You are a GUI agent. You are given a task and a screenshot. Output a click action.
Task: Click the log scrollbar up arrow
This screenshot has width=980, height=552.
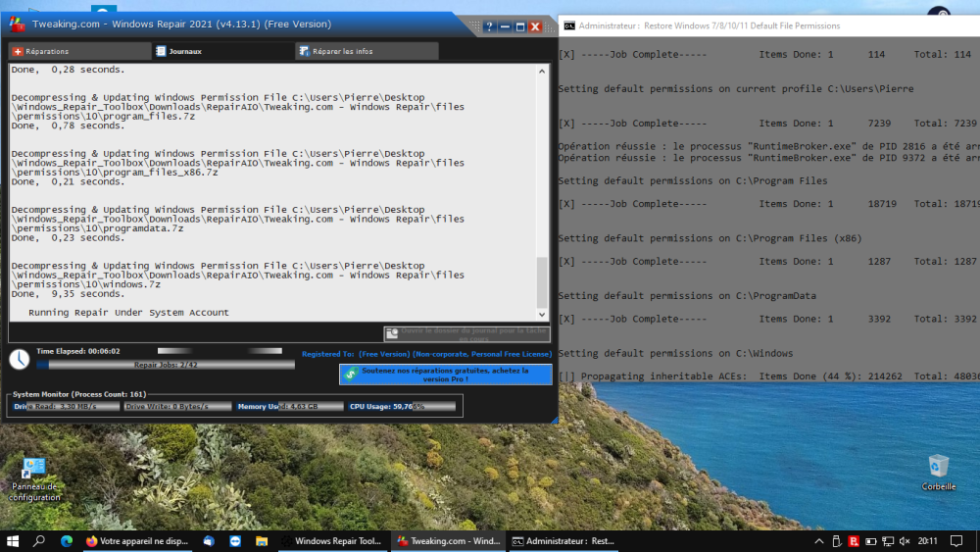click(x=542, y=72)
